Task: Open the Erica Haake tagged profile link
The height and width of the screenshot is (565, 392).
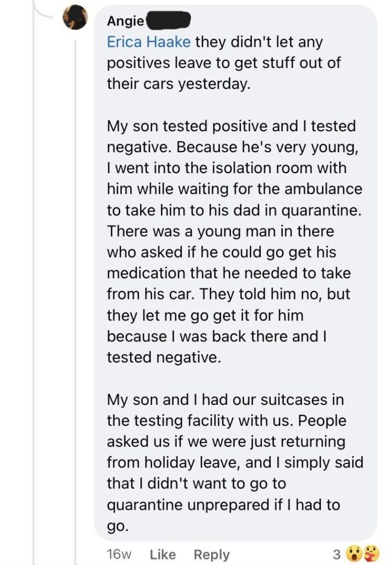Action: (149, 42)
